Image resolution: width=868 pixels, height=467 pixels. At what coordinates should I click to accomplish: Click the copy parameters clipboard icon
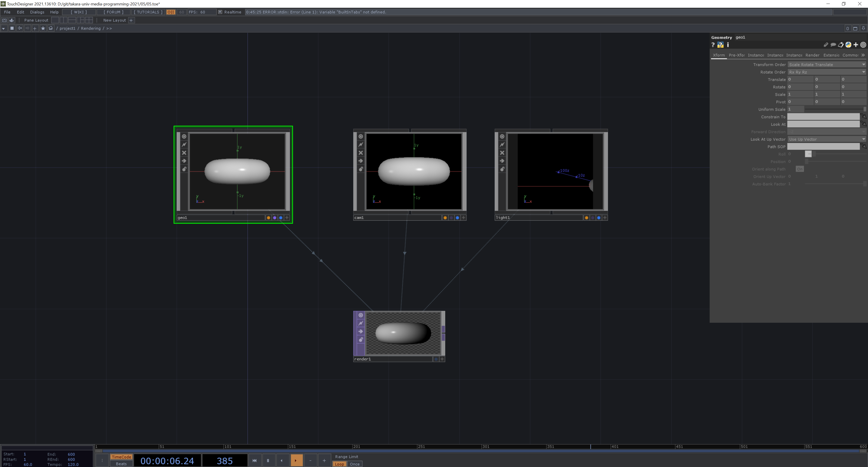tap(841, 45)
